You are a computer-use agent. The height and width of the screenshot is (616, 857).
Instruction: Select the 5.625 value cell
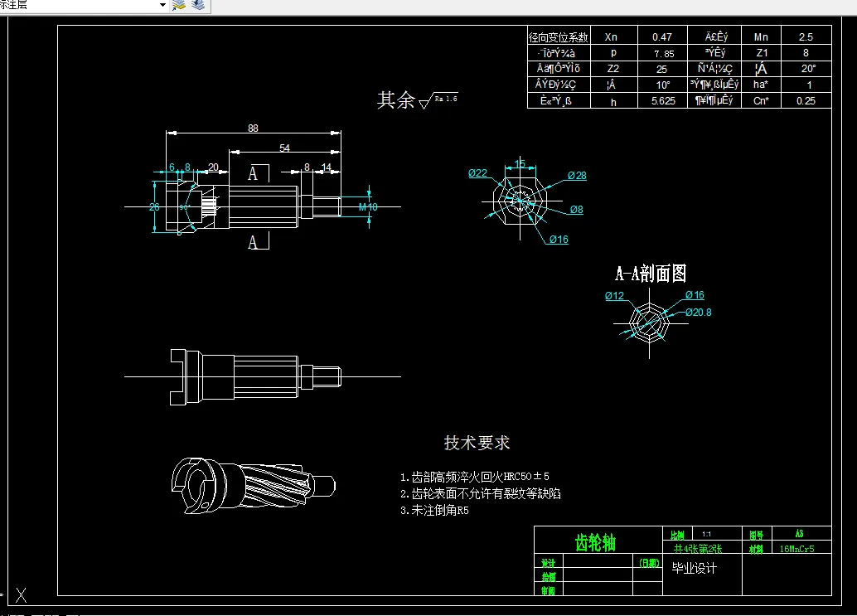(663, 101)
